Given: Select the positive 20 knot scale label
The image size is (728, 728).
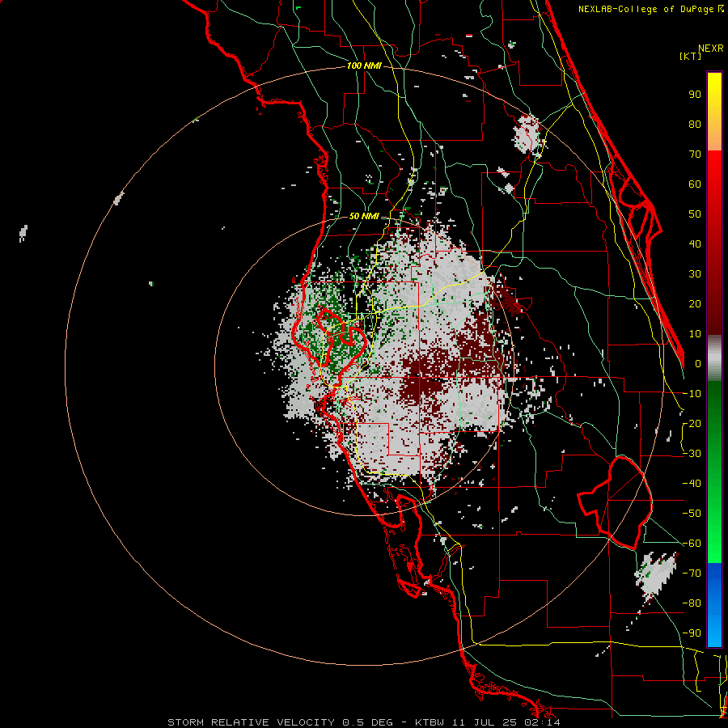Looking at the screenshot, I should [695, 303].
